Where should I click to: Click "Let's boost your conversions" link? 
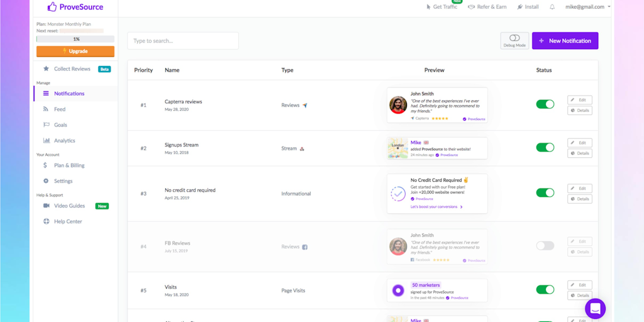pos(436,207)
